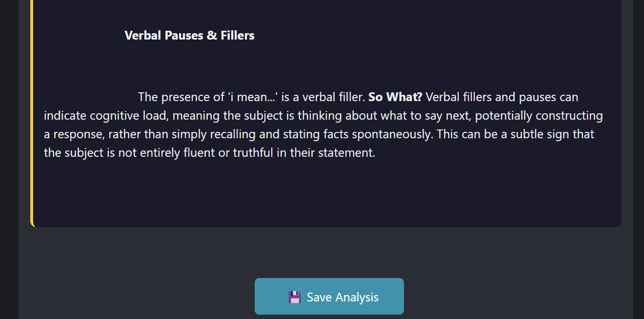Viewport: 644px width, 319px height.
Task: Click the word 'indicate' starting the second line
Action: (x=63, y=116)
